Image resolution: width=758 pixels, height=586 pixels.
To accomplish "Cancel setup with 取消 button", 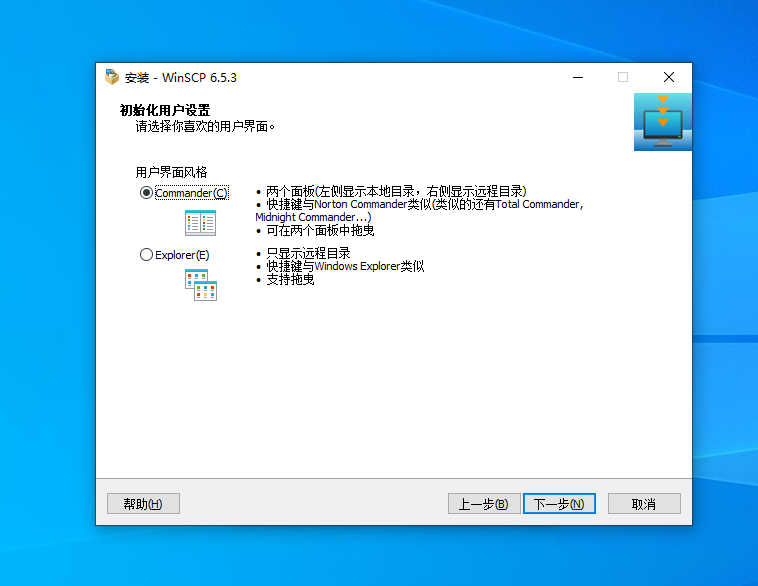I will click(x=644, y=504).
